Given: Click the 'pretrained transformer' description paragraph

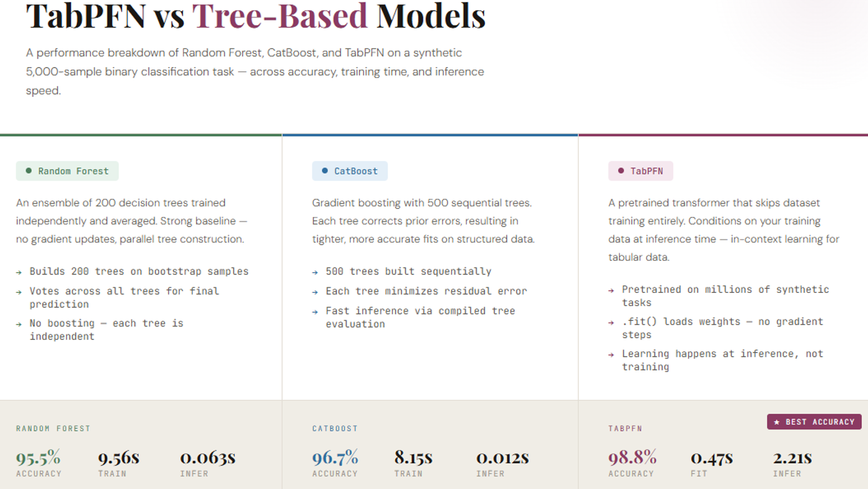Looking at the screenshot, I should point(724,230).
